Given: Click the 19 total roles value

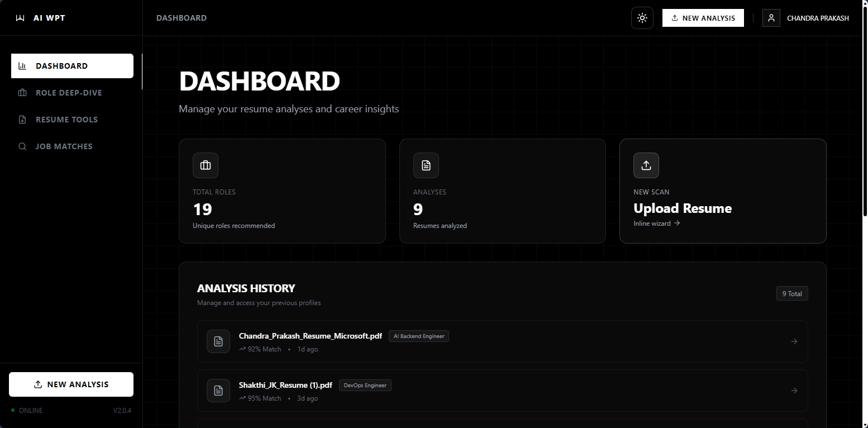Looking at the screenshot, I should coord(202,210).
